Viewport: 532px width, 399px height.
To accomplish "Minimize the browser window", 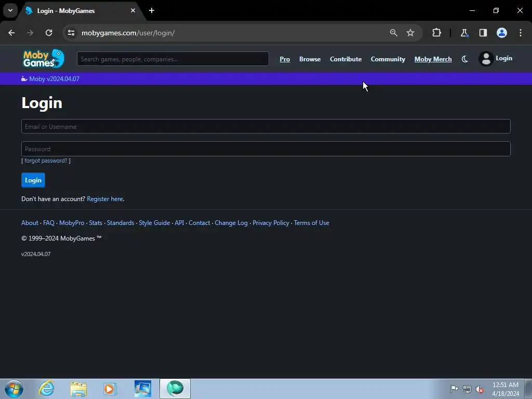I will 472,10.
